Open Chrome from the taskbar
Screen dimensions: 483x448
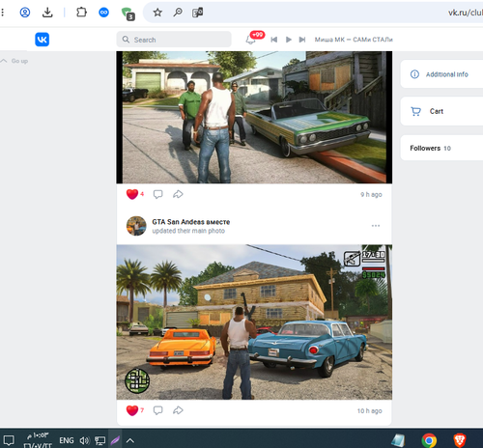pyautogui.click(x=429, y=440)
